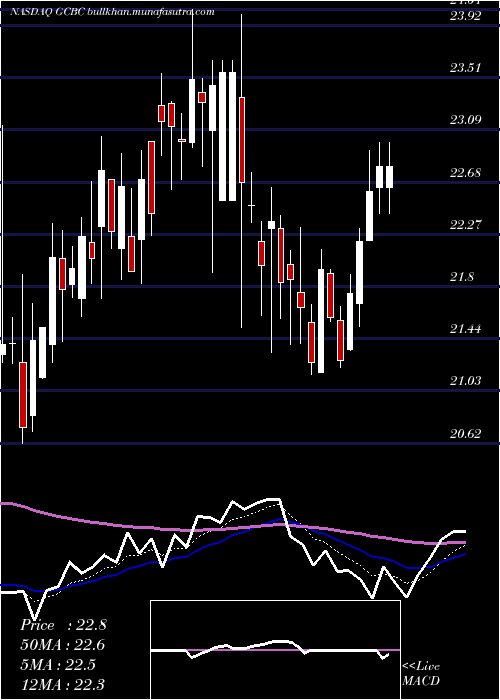Click the last white candlestick on the chart
Viewport: 500px width, 700px height.
pyautogui.click(x=389, y=177)
